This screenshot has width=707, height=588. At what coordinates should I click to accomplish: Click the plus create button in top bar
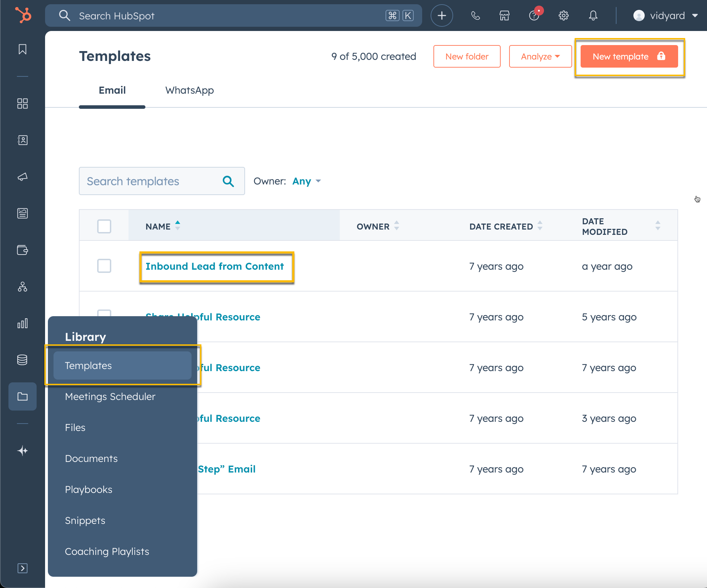click(442, 15)
